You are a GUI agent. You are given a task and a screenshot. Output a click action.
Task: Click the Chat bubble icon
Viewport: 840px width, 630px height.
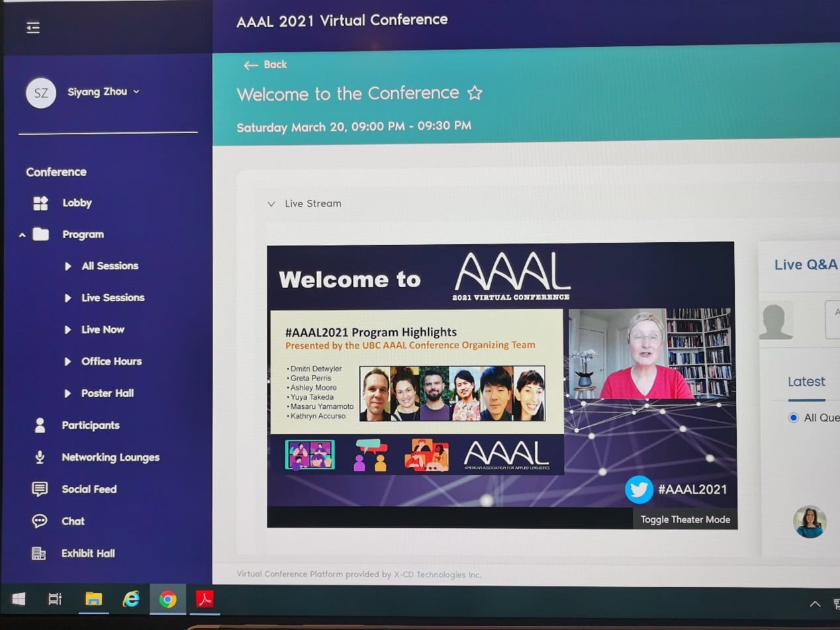(40, 521)
